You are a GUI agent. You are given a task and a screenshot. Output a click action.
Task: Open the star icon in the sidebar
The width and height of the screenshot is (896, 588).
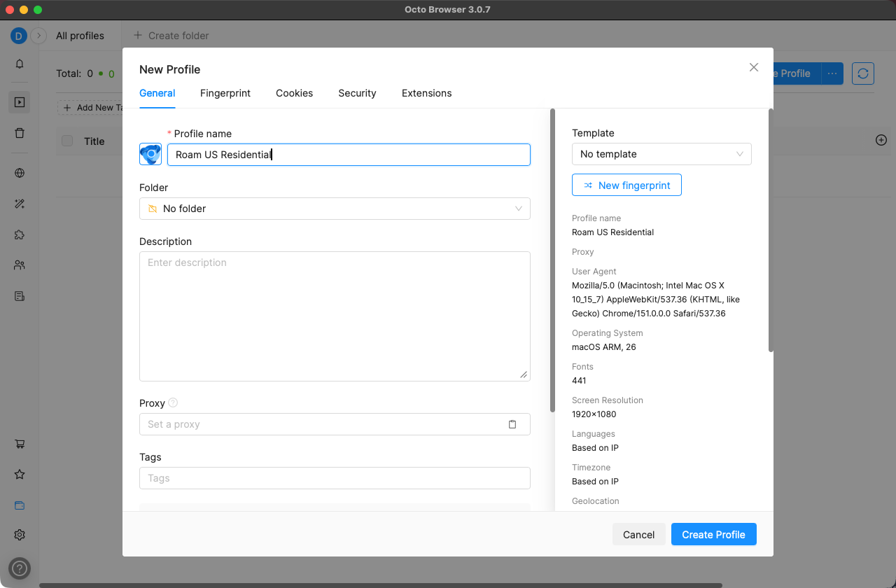(20, 475)
